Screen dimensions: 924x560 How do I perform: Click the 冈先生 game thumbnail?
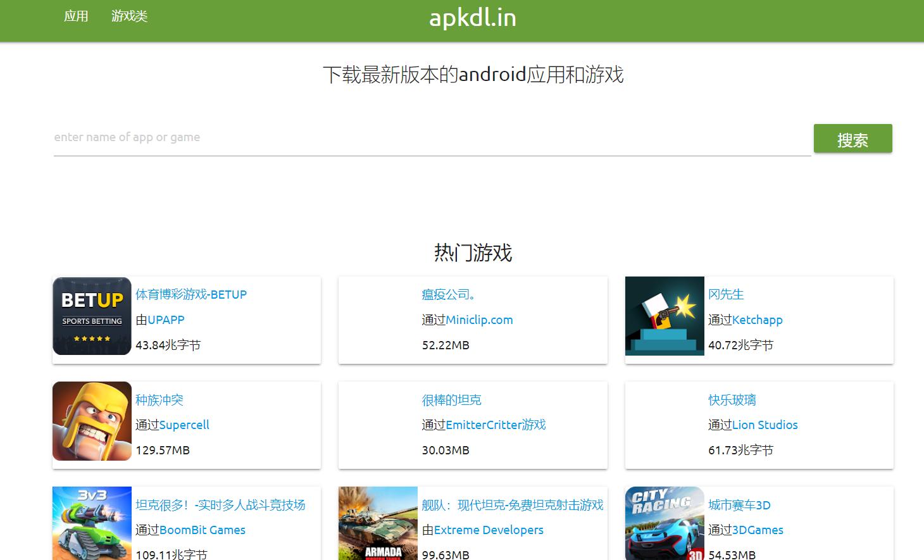click(664, 315)
